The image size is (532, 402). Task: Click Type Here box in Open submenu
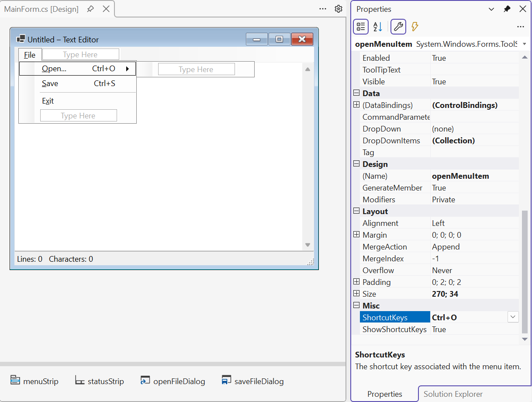click(x=196, y=69)
